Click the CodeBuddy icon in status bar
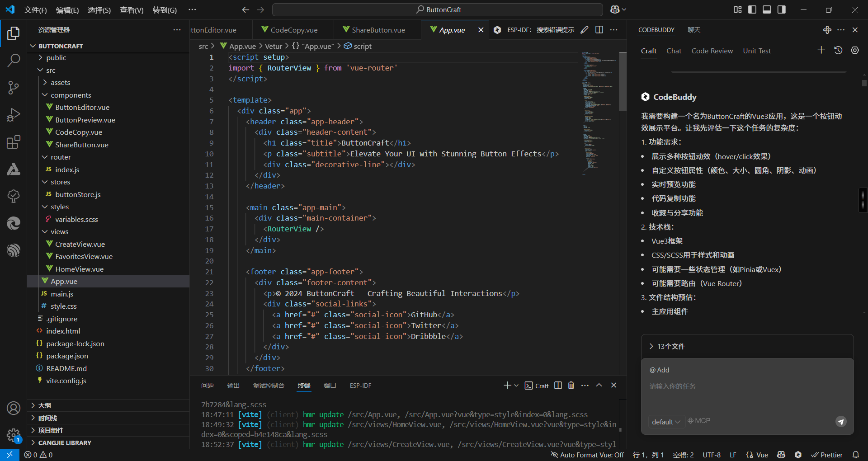 point(798,455)
